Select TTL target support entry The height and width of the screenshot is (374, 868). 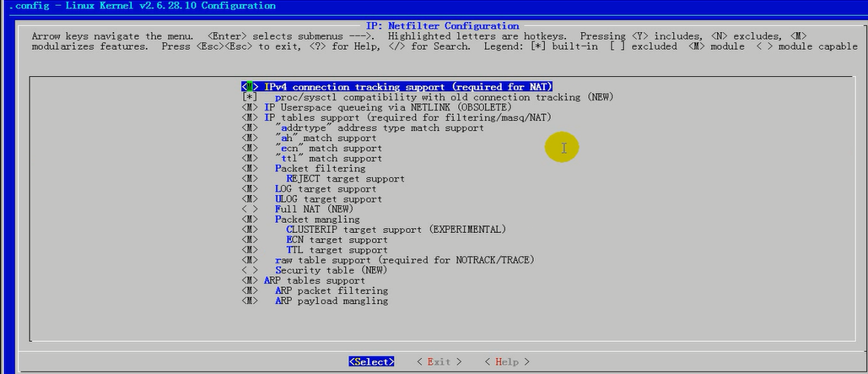tap(337, 250)
